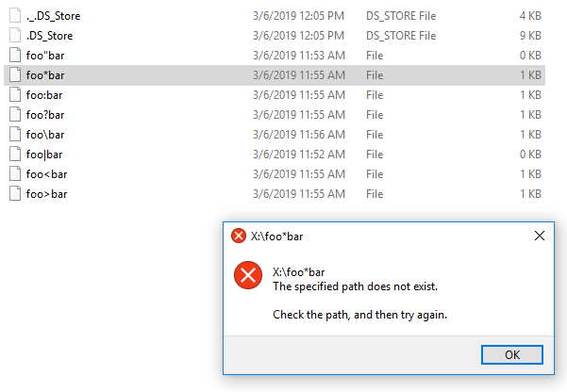Click file icon of foo?bar

pyautogui.click(x=14, y=115)
